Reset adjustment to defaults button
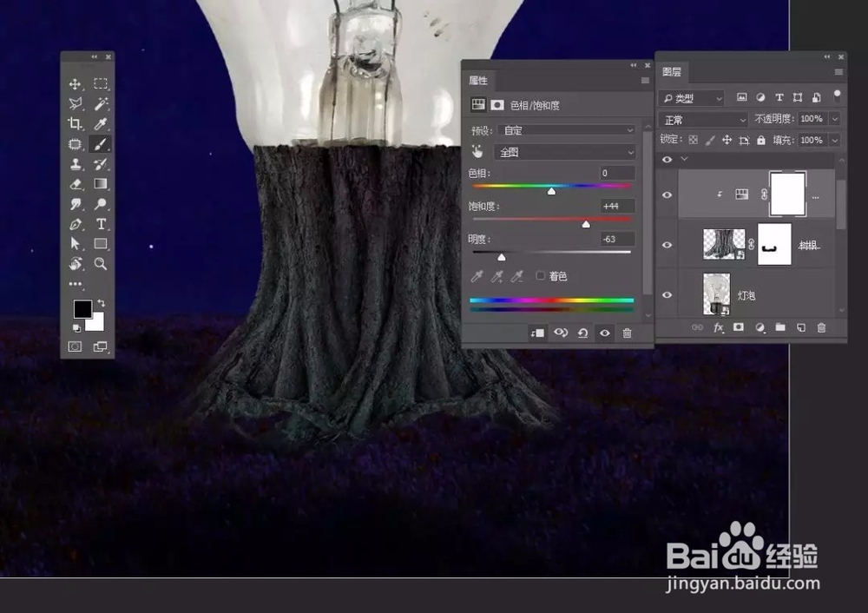The height and width of the screenshot is (613, 868). 583,333
